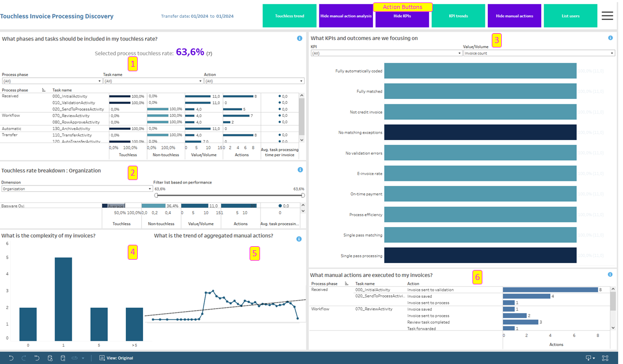
Task: Open the hamburger menu at top right
Action: click(607, 15)
